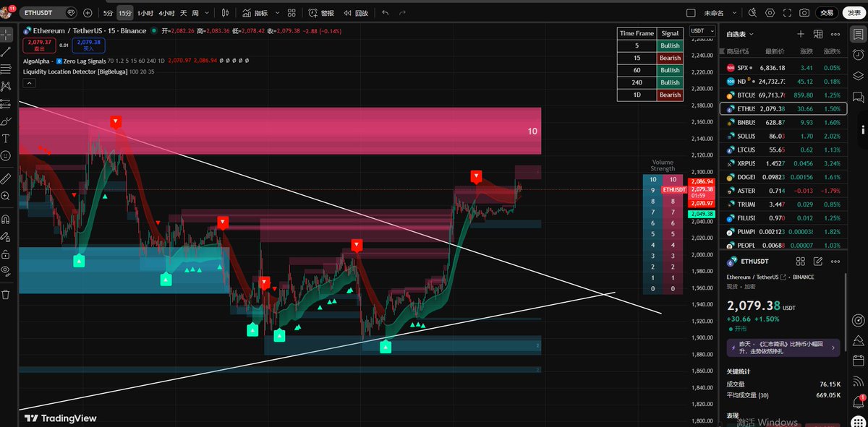Open the edit note icon for ETHUSDT details

tap(818, 262)
